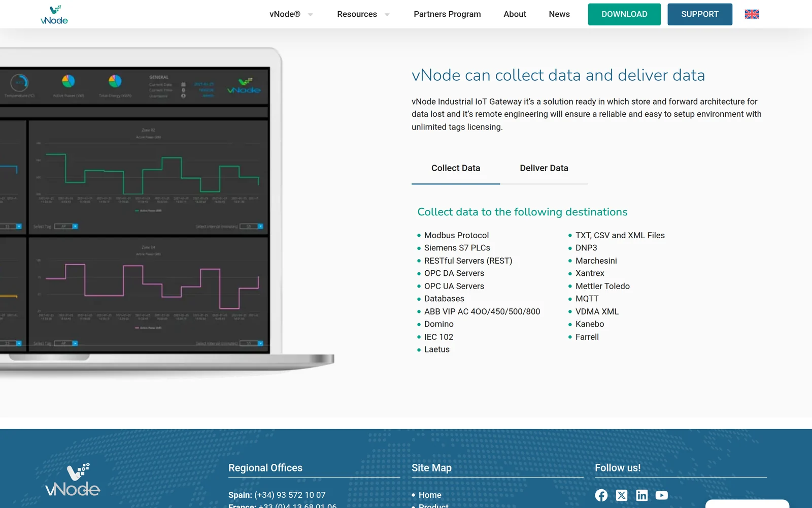Open the vNode® navigation menu

(x=285, y=14)
